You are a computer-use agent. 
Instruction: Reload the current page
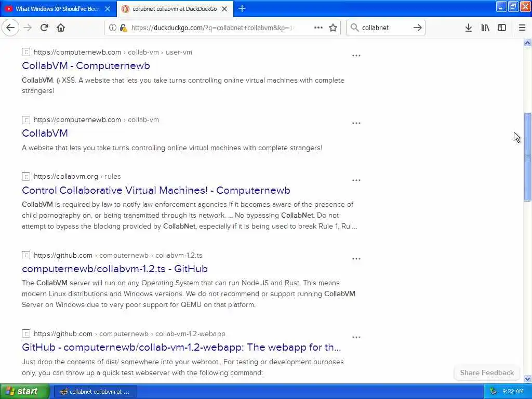point(44,28)
